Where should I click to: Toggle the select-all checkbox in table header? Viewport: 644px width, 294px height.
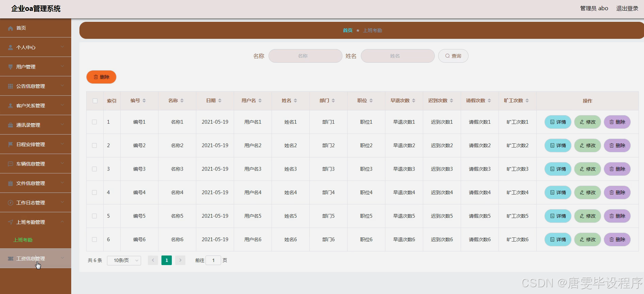click(95, 101)
